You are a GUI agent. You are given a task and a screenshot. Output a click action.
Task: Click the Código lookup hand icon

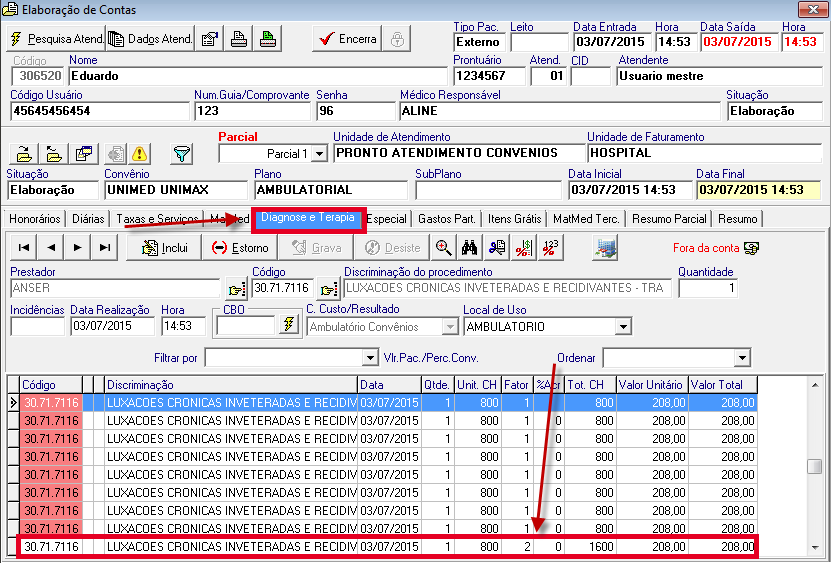point(329,289)
